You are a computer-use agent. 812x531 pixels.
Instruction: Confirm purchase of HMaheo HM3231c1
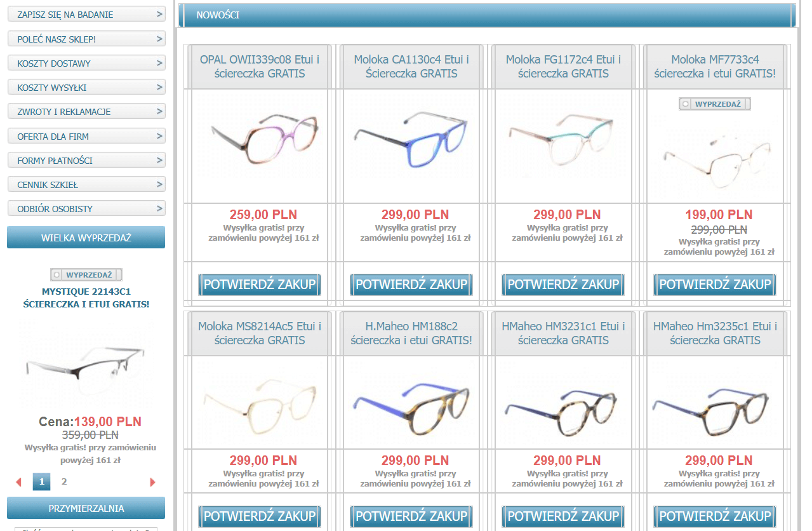click(x=563, y=516)
